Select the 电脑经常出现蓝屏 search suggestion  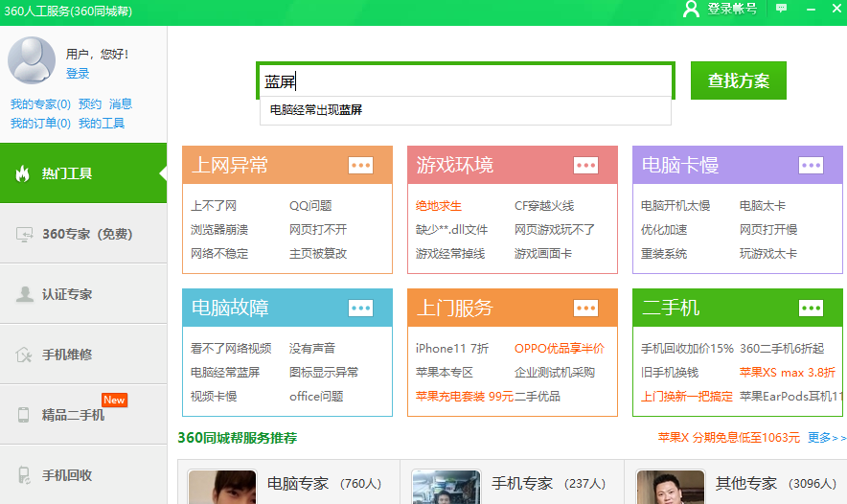tap(316, 110)
